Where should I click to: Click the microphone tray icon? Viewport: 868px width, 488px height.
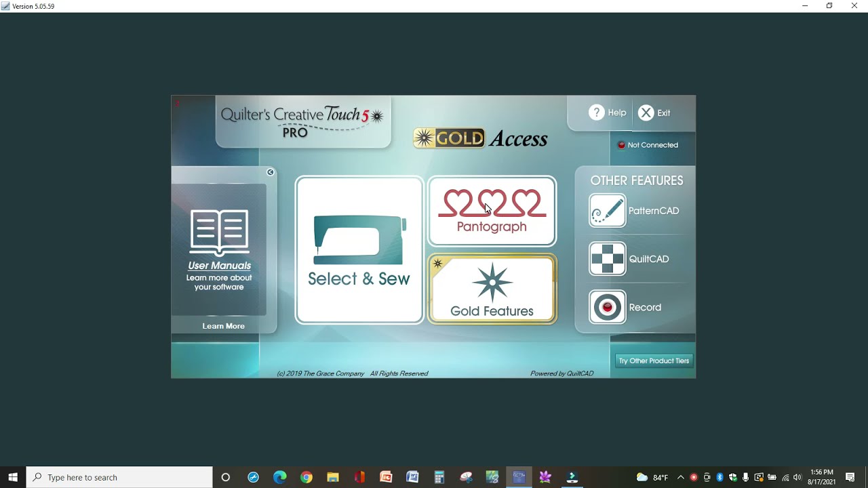point(745,477)
